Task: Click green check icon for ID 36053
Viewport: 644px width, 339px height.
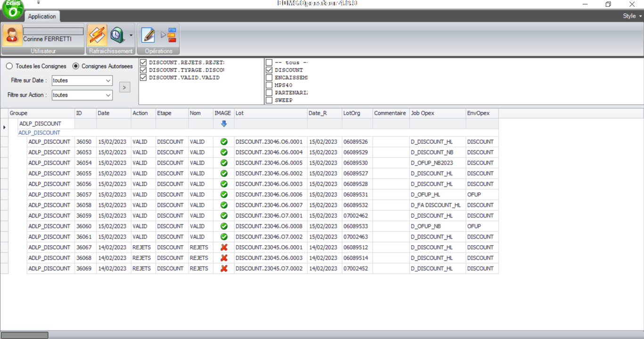Action: click(x=224, y=152)
